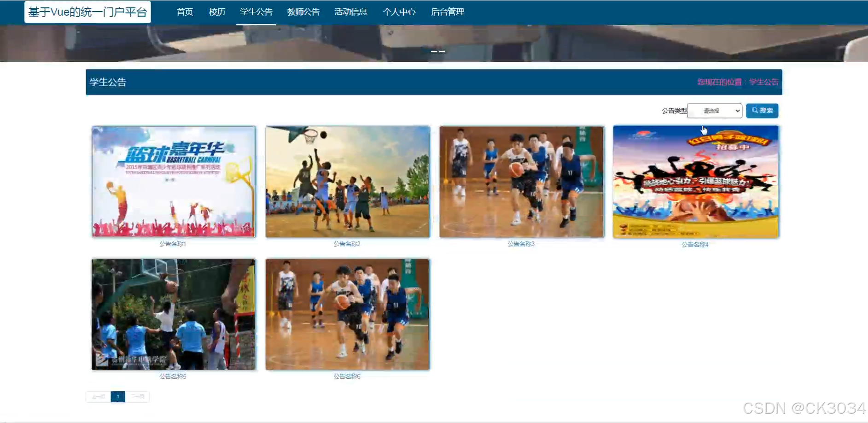Click the dropdown chevron next to 请选择
Screen dimensions: 868x423
(x=737, y=111)
